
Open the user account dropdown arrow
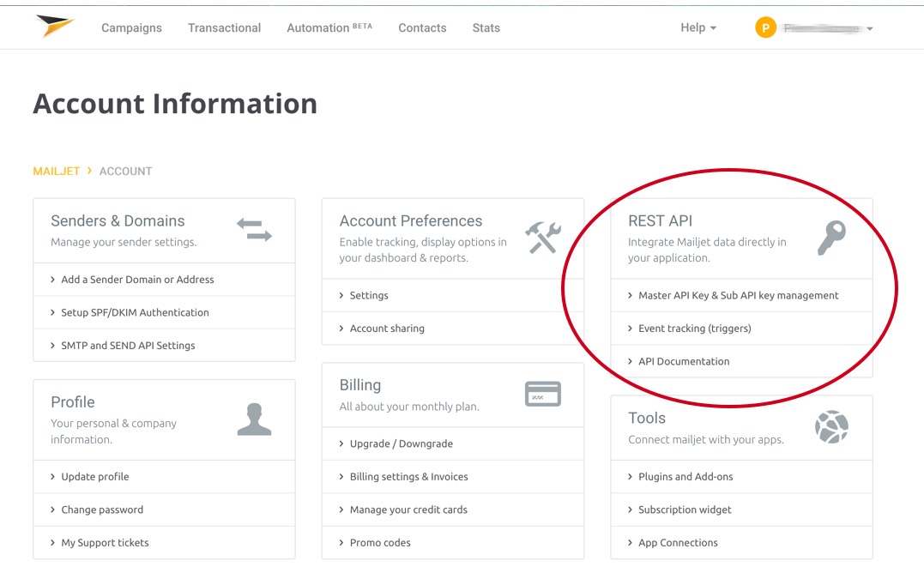870,28
